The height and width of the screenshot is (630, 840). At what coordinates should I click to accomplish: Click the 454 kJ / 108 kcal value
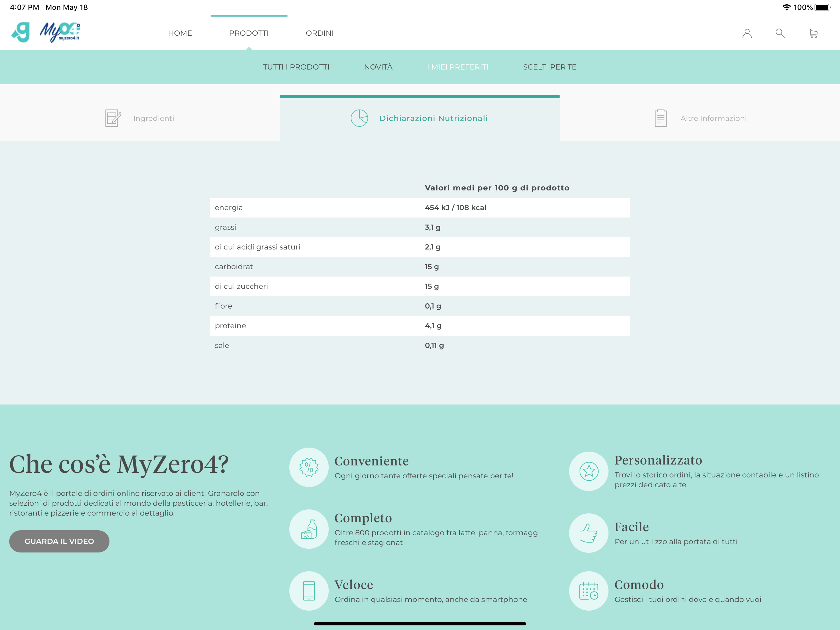click(x=455, y=207)
